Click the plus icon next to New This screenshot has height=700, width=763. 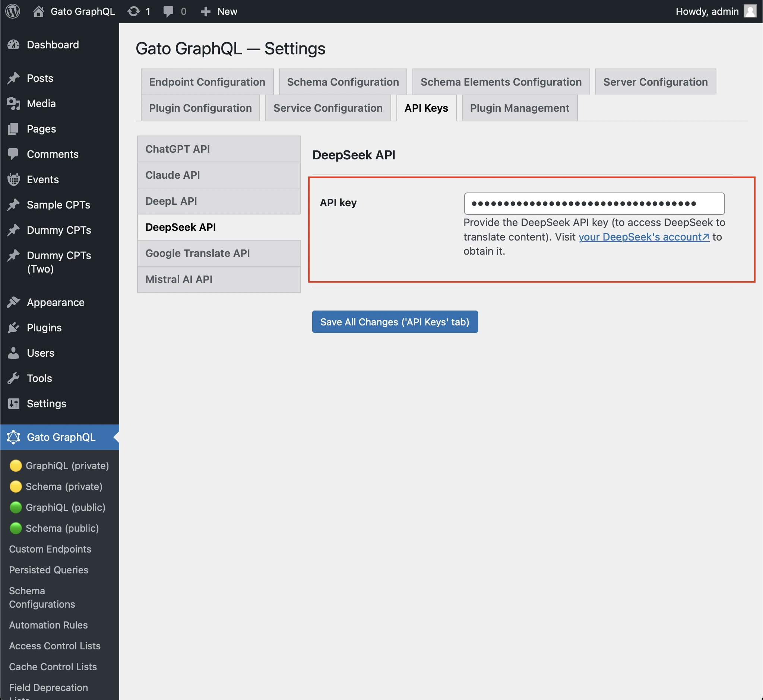[x=205, y=12]
